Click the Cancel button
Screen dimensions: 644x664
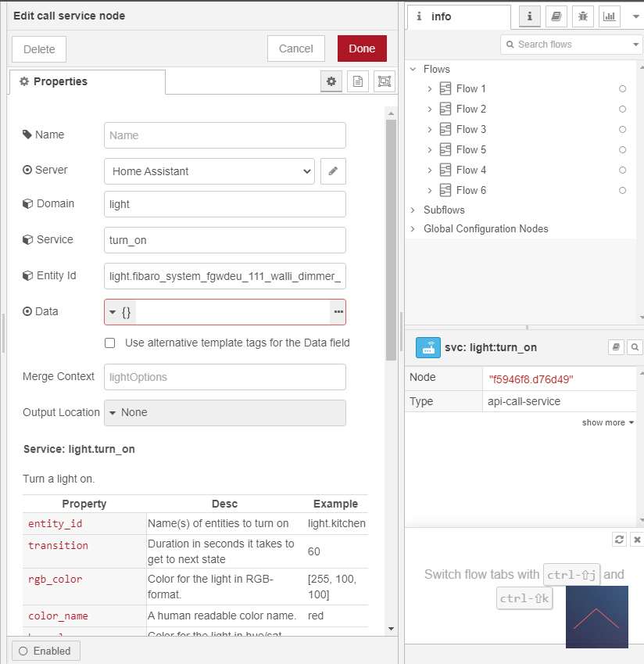(x=295, y=48)
